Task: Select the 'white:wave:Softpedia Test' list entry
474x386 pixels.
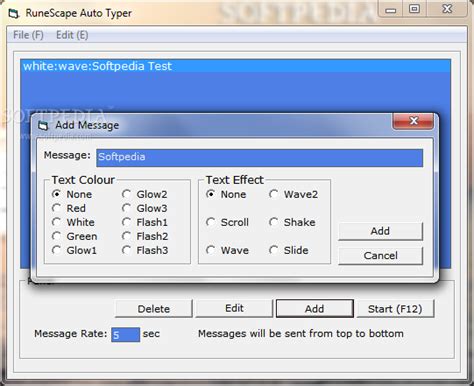Action: pos(235,66)
